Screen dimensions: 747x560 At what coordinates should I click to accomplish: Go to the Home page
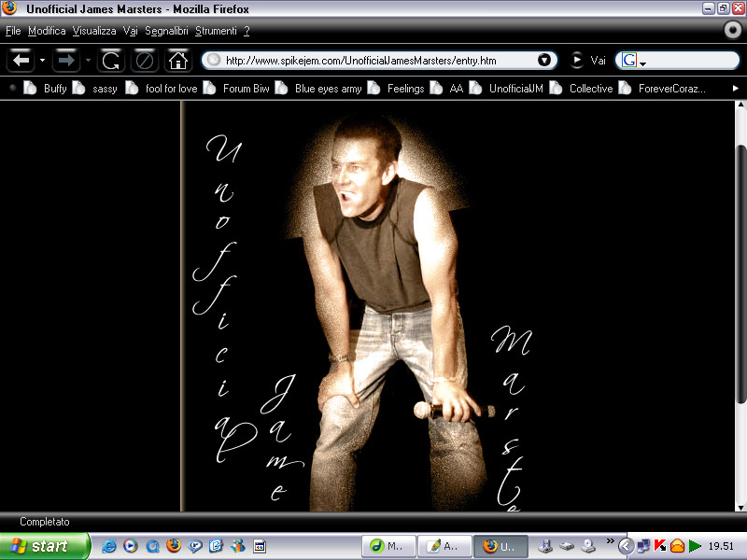pyautogui.click(x=178, y=61)
